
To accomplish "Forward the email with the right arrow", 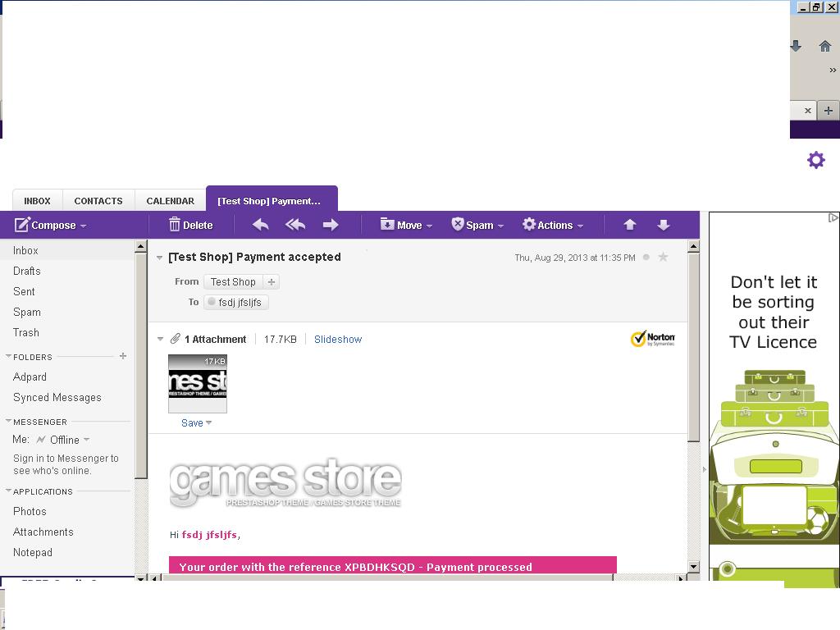I will click(x=331, y=225).
